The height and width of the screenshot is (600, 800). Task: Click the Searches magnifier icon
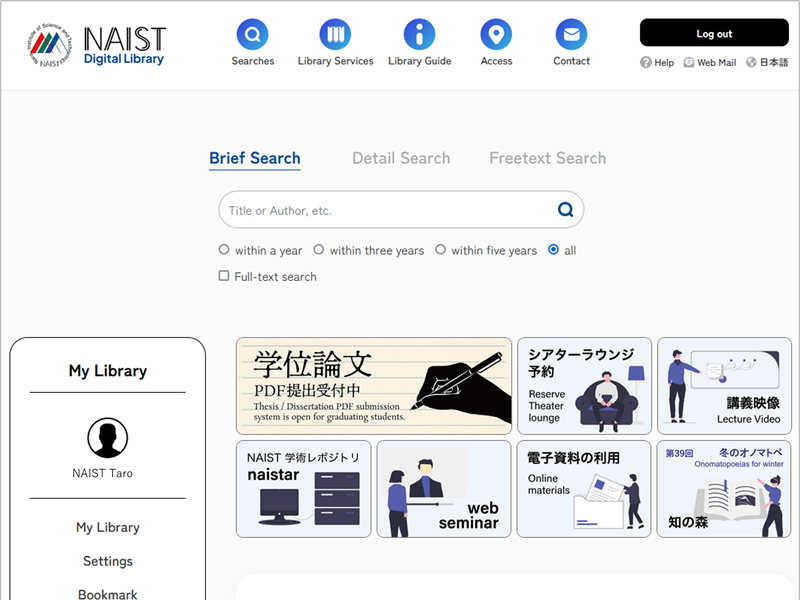(x=252, y=35)
